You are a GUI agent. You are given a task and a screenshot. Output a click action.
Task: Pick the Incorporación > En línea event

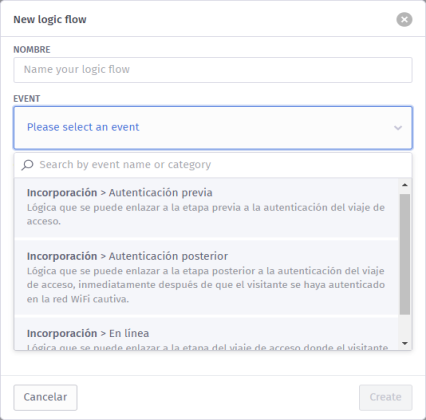206,333
